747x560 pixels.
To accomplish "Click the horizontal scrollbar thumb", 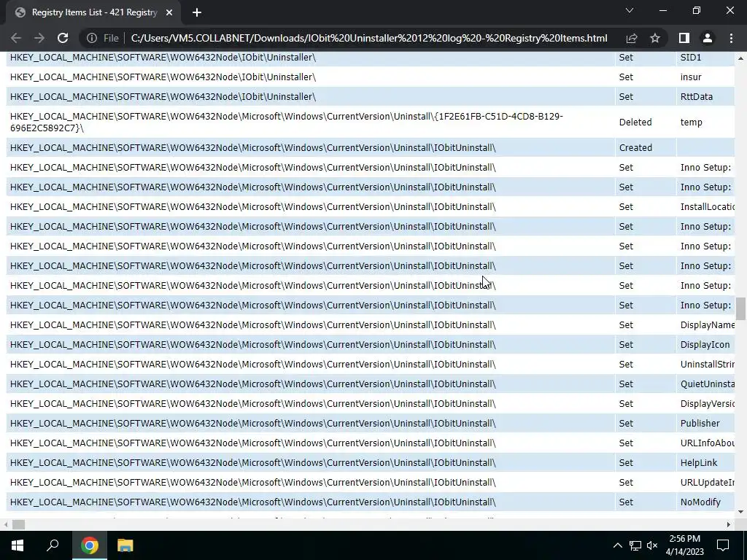I will (18, 525).
